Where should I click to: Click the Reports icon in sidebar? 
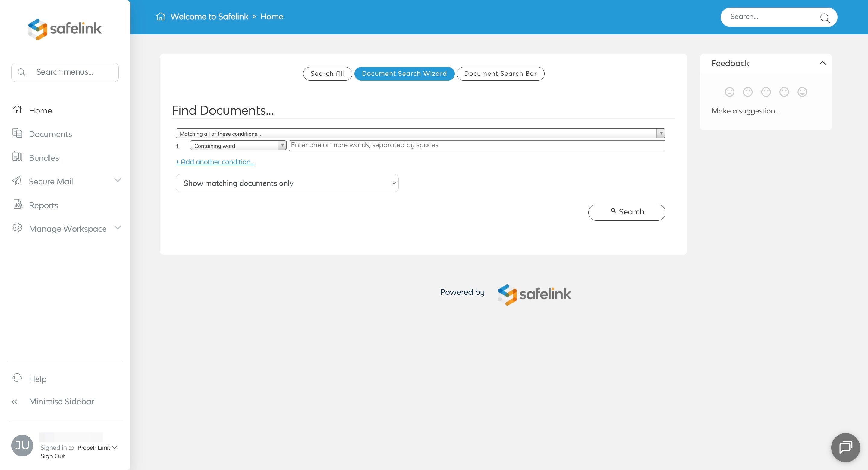tap(18, 204)
